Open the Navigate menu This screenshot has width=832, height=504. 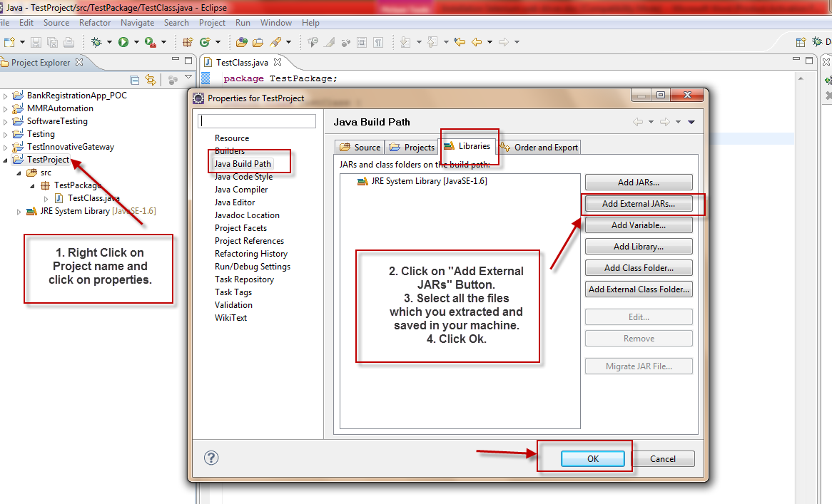pos(138,23)
